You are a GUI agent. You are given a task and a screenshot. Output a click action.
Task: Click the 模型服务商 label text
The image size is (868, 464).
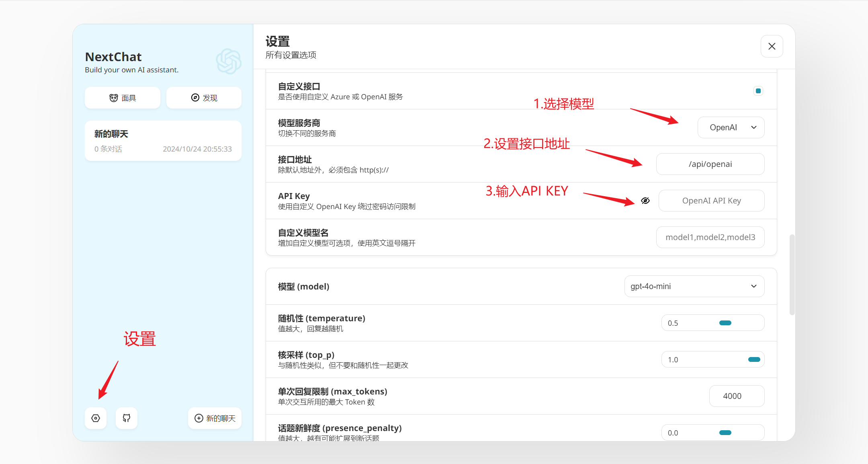click(x=299, y=123)
